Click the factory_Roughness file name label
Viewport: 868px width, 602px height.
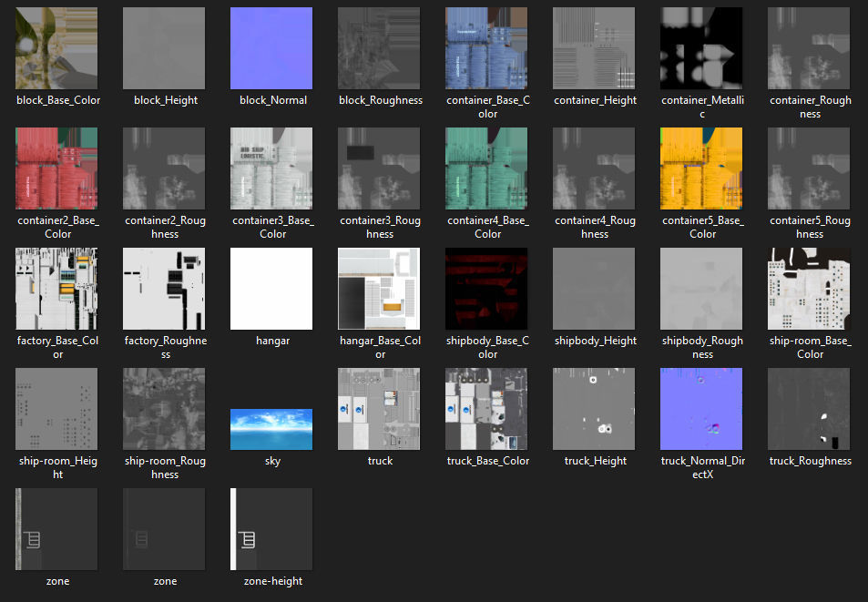coord(166,348)
